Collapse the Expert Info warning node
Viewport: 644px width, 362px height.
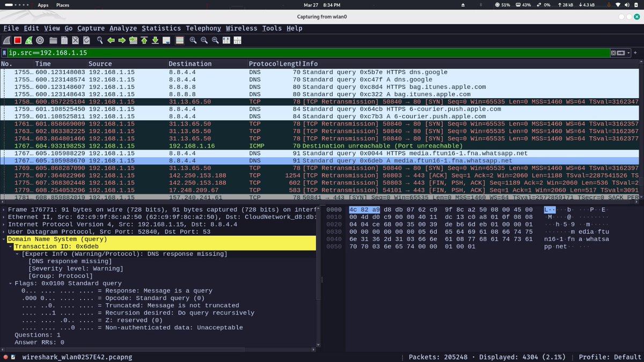coord(17,254)
